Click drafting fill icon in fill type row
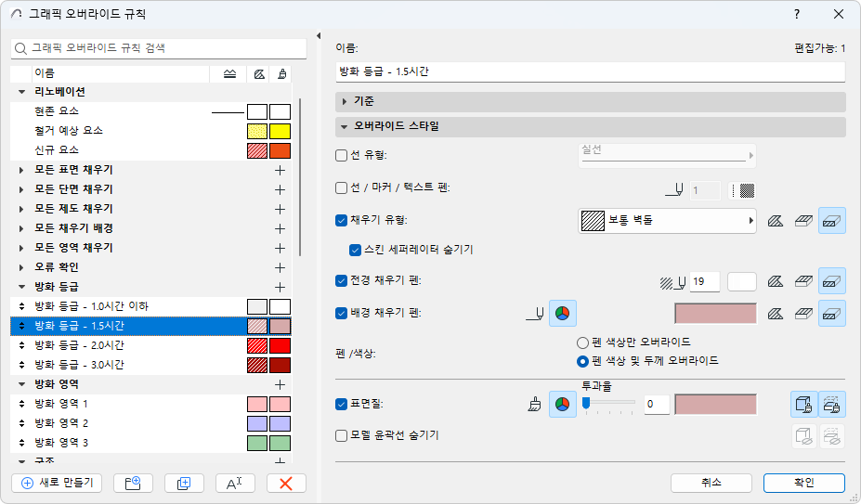Image resolution: width=861 pixels, height=504 pixels. 803,221
